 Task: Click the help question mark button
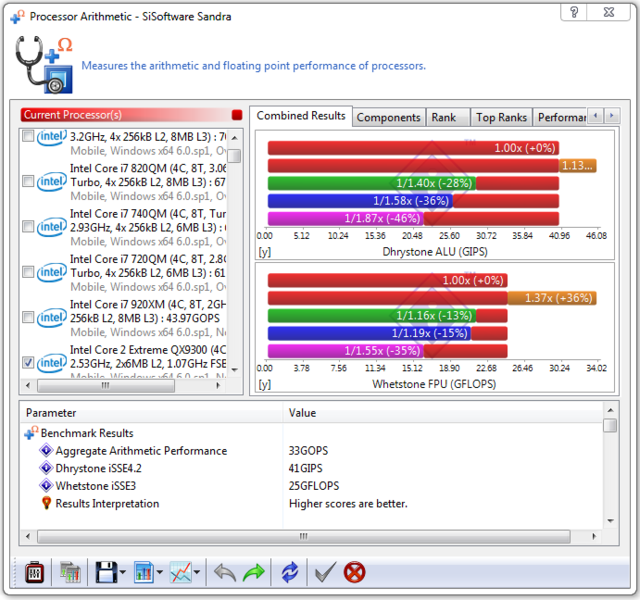pyautogui.click(x=574, y=12)
